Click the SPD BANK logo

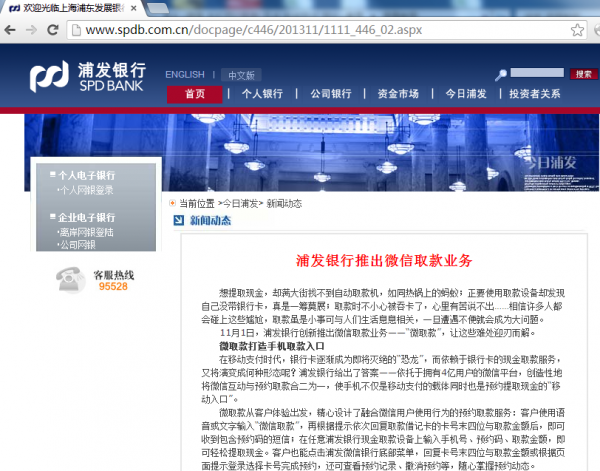pyautogui.click(x=88, y=77)
